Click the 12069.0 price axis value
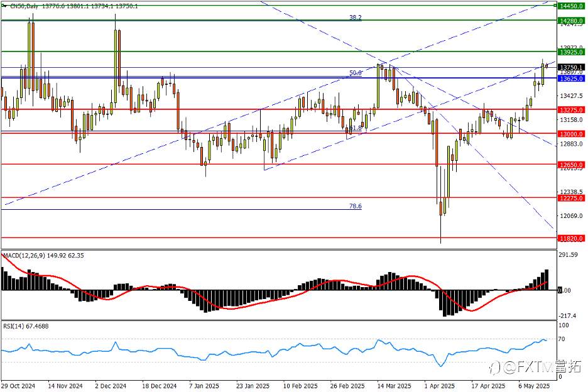Screen dimensions: 588x392 pyautogui.click(x=571, y=215)
